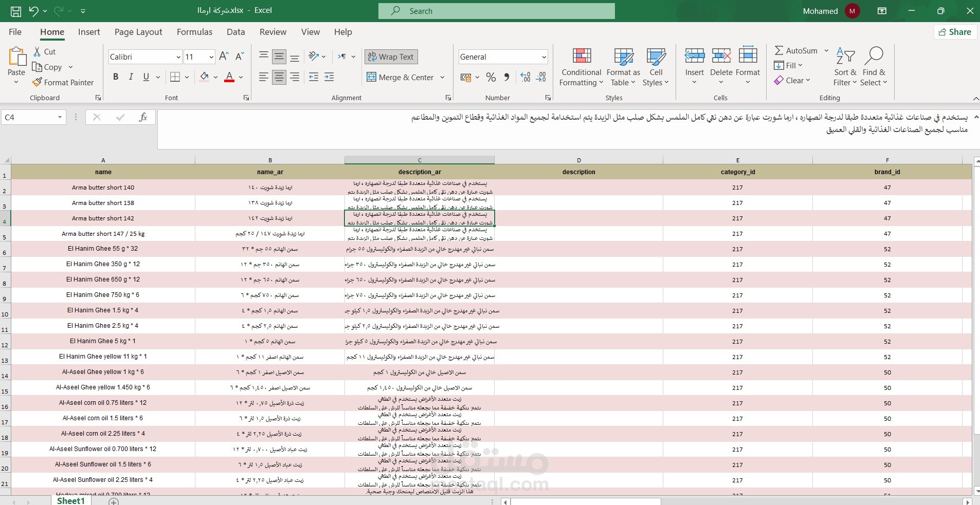Cut the selected cell
The height and width of the screenshot is (505, 980).
tap(44, 51)
